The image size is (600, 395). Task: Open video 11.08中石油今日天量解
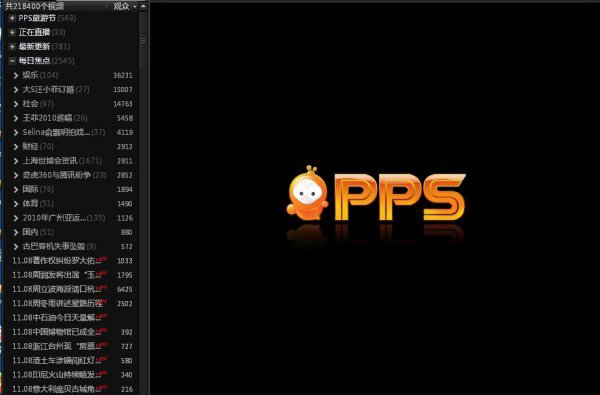point(56,318)
